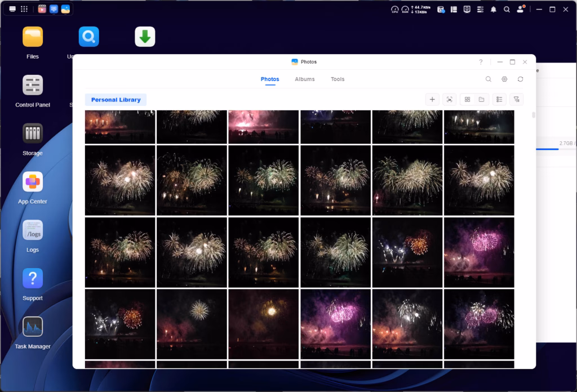
Task: Open the user account menu in top bar
Action: point(521,10)
